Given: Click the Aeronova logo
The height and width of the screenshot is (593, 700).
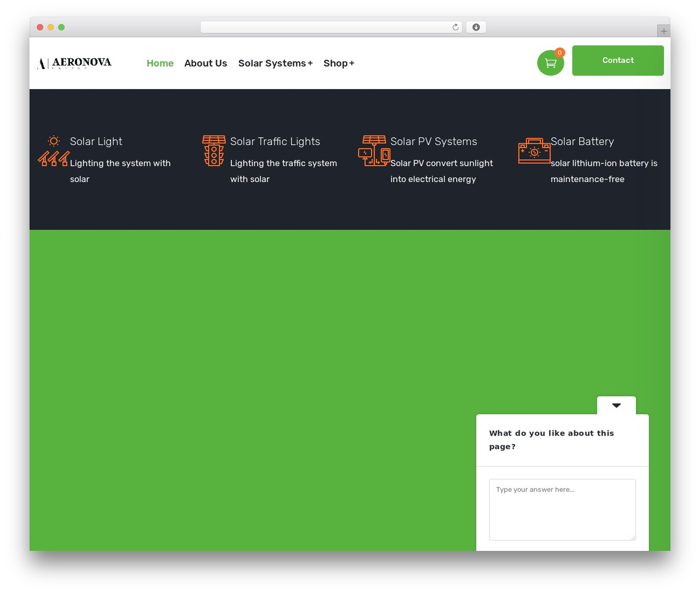Looking at the screenshot, I should pyautogui.click(x=74, y=63).
